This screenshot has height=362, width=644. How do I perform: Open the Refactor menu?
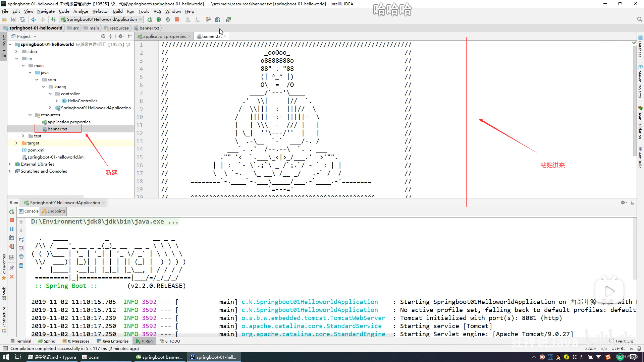tap(101, 11)
